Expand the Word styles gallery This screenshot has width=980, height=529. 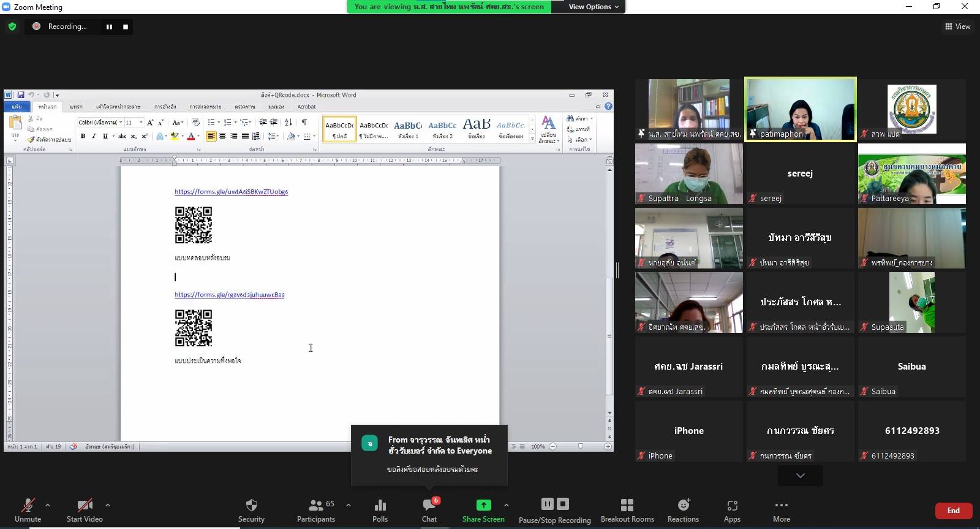[x=532, y=140]
